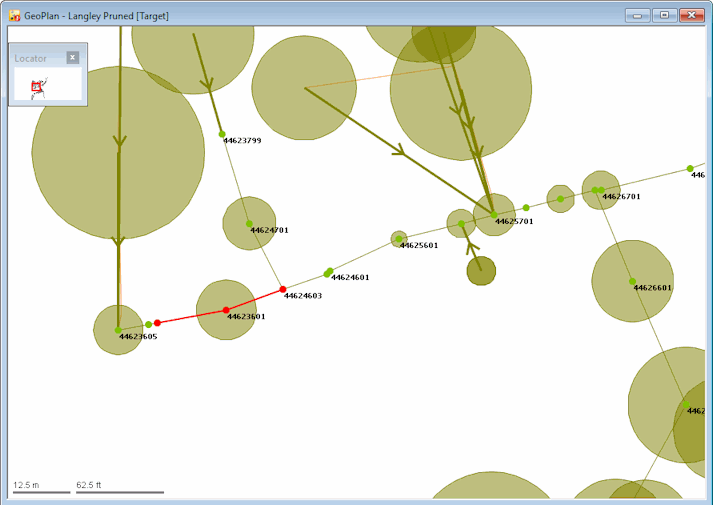Select node 44624601
Image resolution: width=713 pixels, height=505 pixels.
[328, 273]
